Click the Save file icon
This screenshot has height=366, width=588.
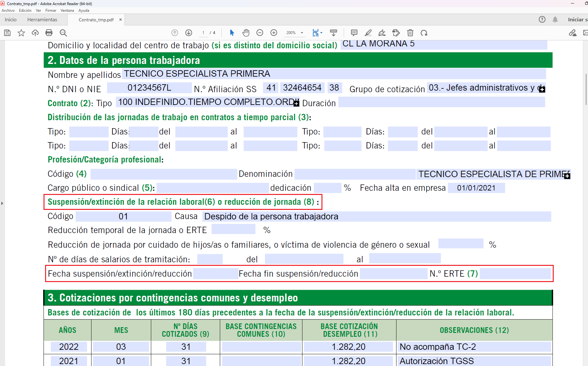click(7, 33)
